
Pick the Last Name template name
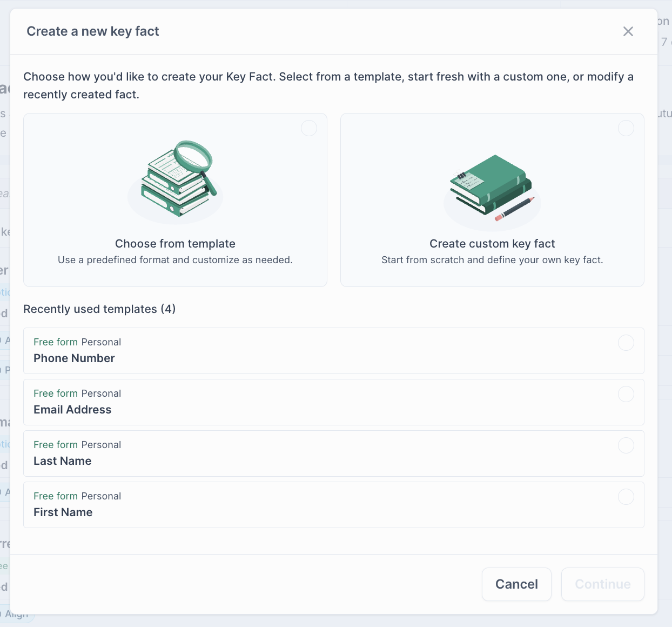[x=63, y=461]
